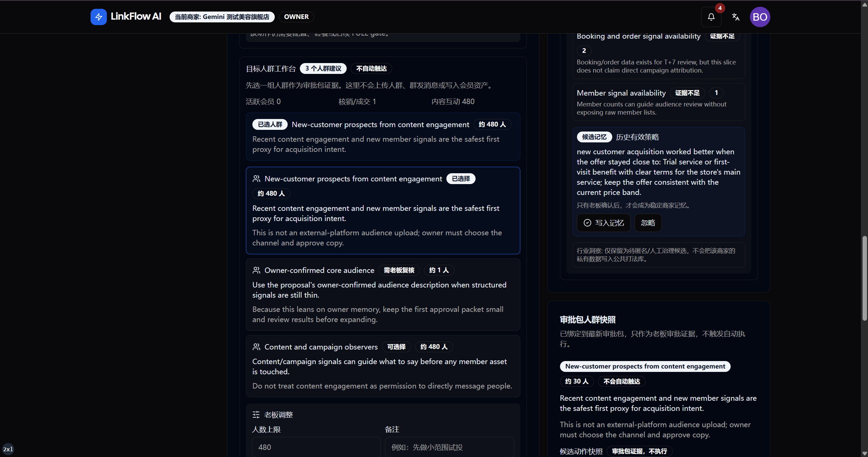Screen dimensions: 868x457
Task: Open the BO user avatar menu
Action: click(760, 17)
